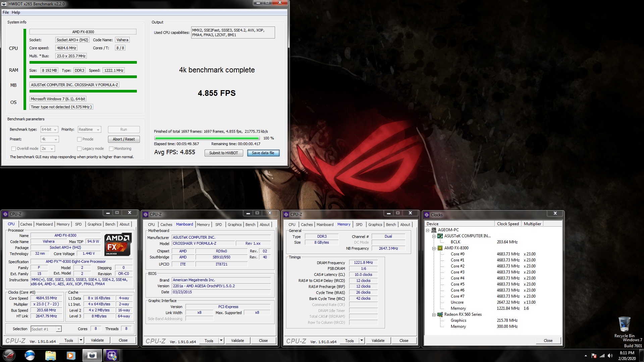Switch to Caches tab in CPU-Z processor window
644x362 pixels.
pyautogui.click(x=26, y=224)
